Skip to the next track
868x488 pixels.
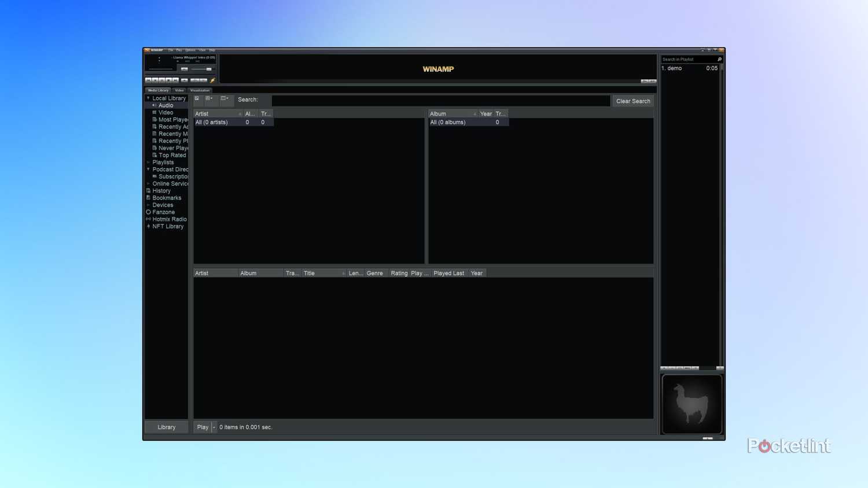point(175,80)
